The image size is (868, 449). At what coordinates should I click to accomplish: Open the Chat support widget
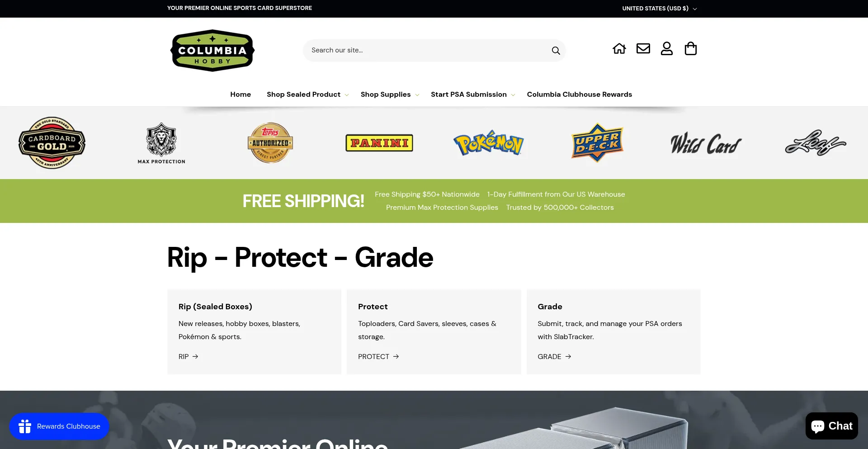(x=832, y=426)
